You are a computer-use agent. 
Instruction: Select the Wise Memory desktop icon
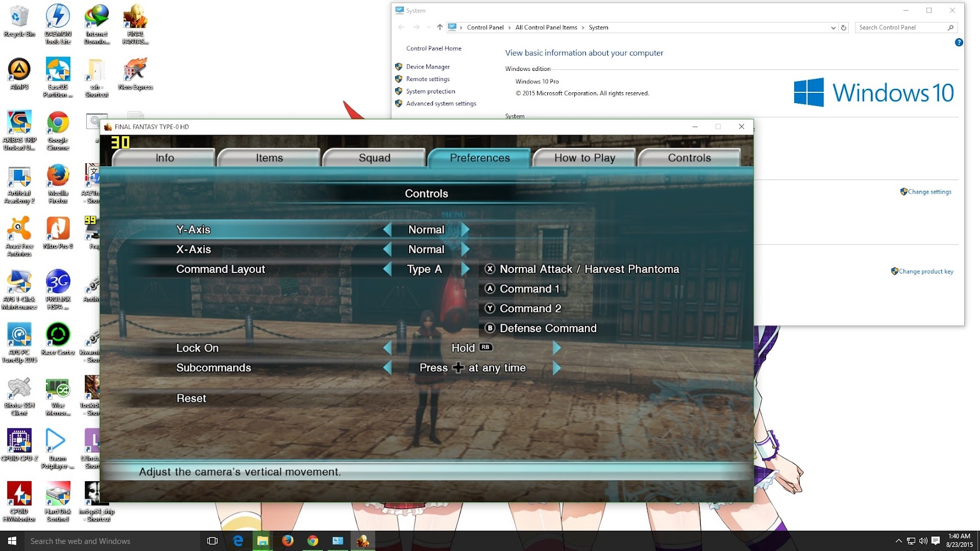tap(58, 396)
